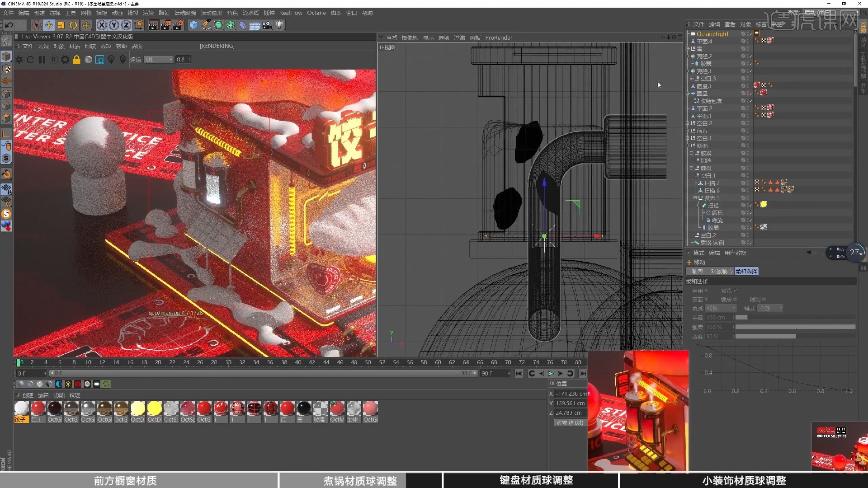The height and width of the screenshot is (488, 868).
Task: Click the 宽度 50% slider
Action: [795, 337]
